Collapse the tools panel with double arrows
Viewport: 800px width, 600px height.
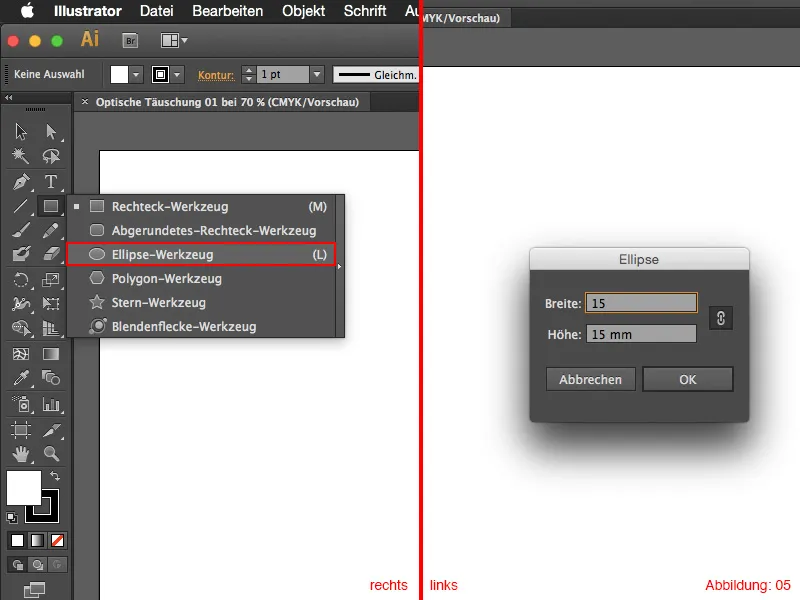(x=9, y=97)
